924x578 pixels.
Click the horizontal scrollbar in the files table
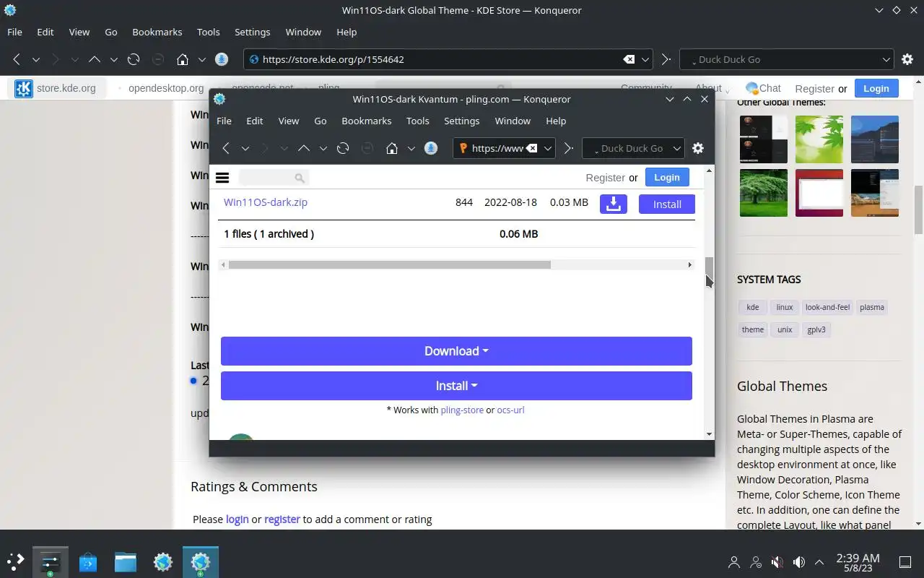pos(389,264)
